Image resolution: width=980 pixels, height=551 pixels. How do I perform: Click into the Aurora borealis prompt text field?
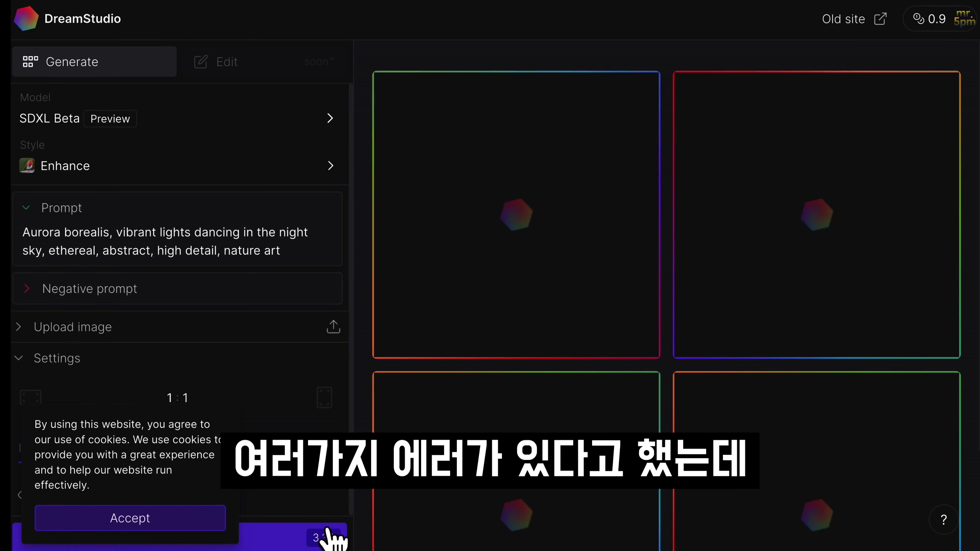(177, 241)
